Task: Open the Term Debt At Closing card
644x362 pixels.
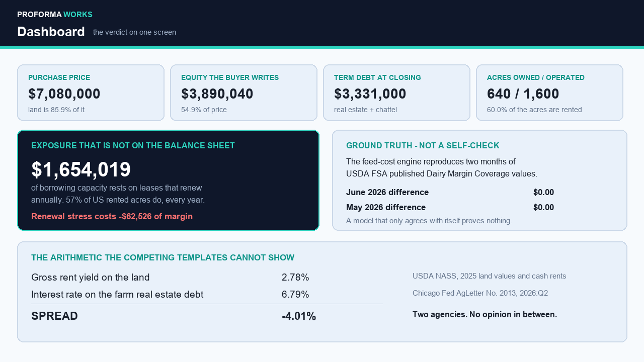Action: click(x=397, y=93)
